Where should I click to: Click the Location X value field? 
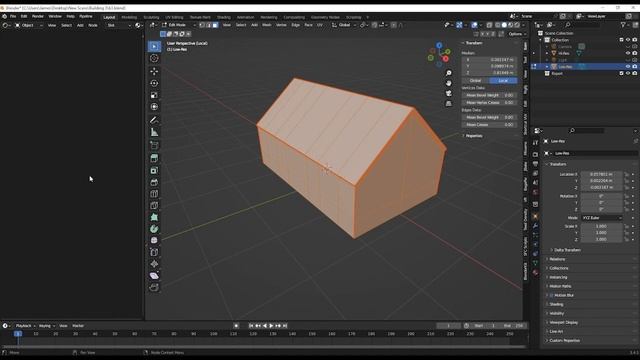coord(602,174)
